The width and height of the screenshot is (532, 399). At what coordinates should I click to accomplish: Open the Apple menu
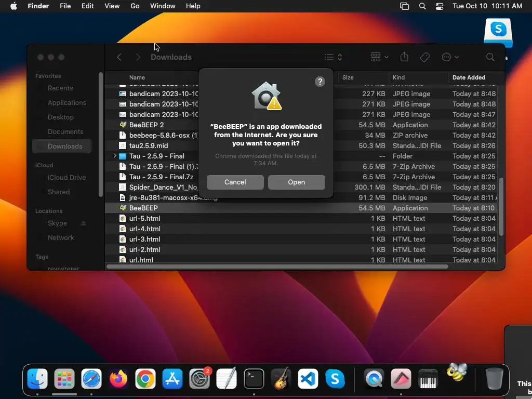click(x=14, y=6)
